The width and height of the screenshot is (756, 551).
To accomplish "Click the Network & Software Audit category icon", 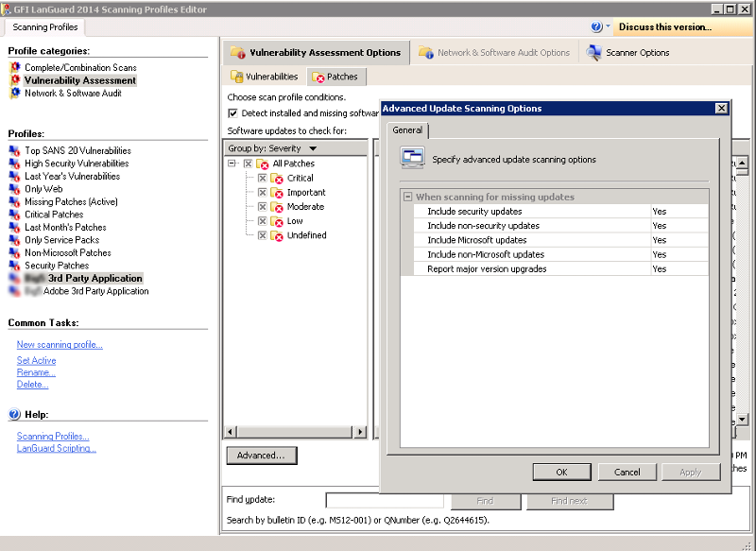I will [15, 93].
